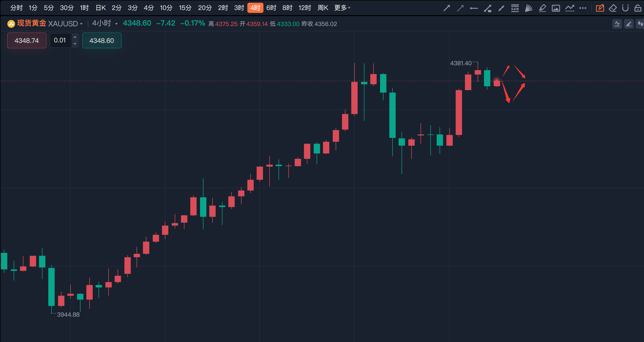Choose the horizontal ray line tool
This screenshot has width=644, height=342.
click(474, 8)
